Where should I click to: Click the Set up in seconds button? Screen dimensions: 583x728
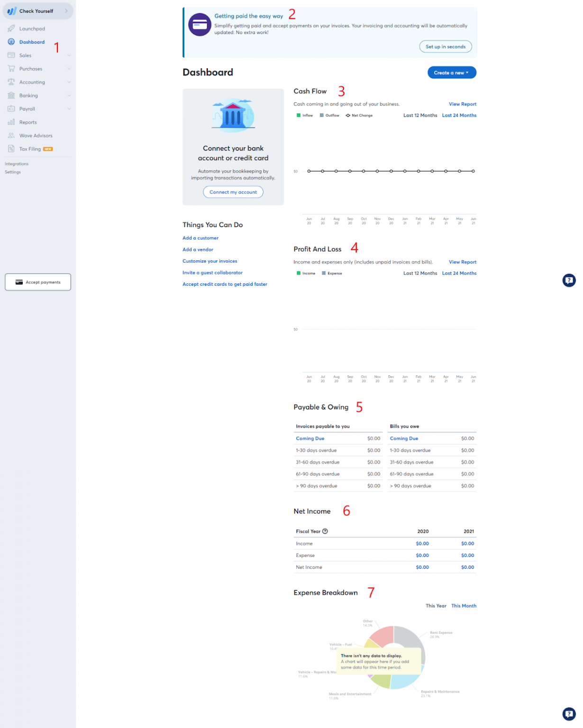point(445,46)
